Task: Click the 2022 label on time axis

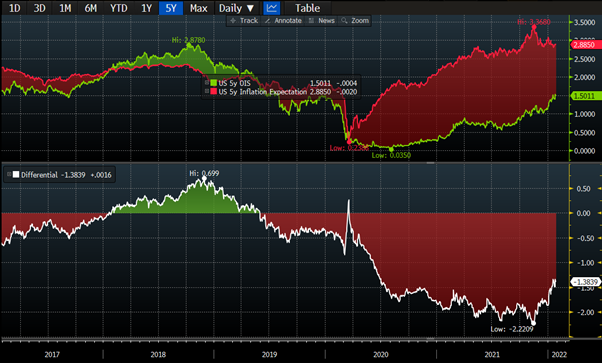Action: (x=559, y=354)
